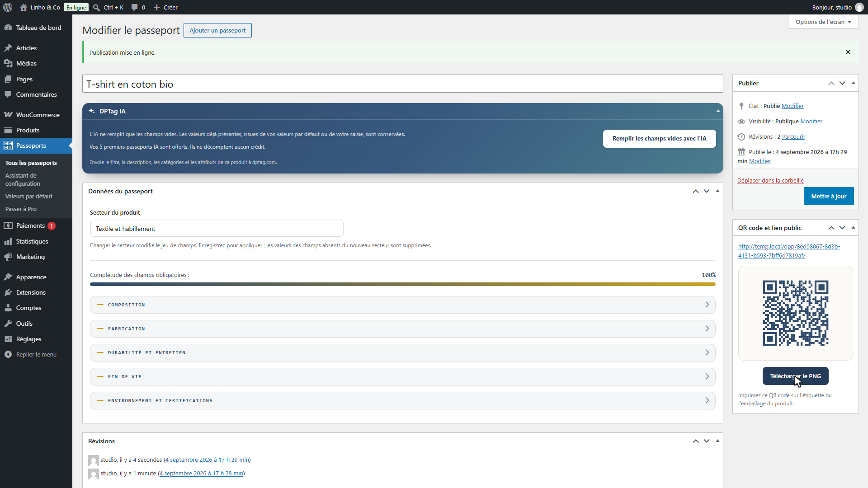Click the Extensions plug icon

point(8,292)
